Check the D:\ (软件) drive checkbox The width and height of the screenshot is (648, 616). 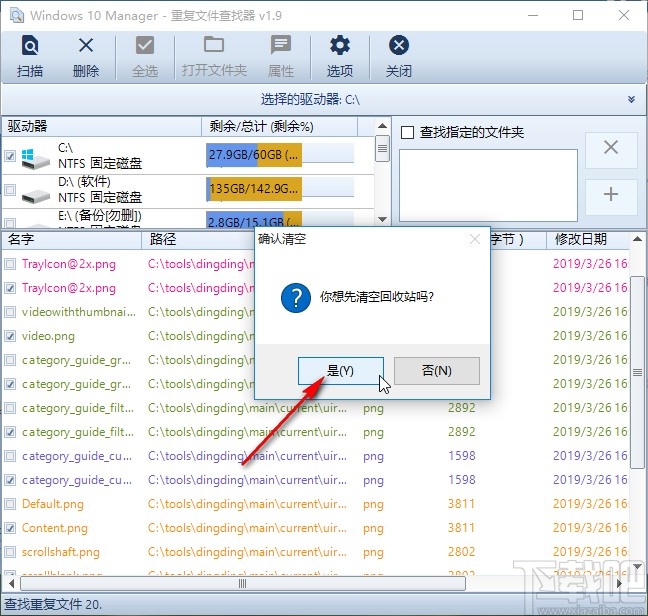[10, 190]
